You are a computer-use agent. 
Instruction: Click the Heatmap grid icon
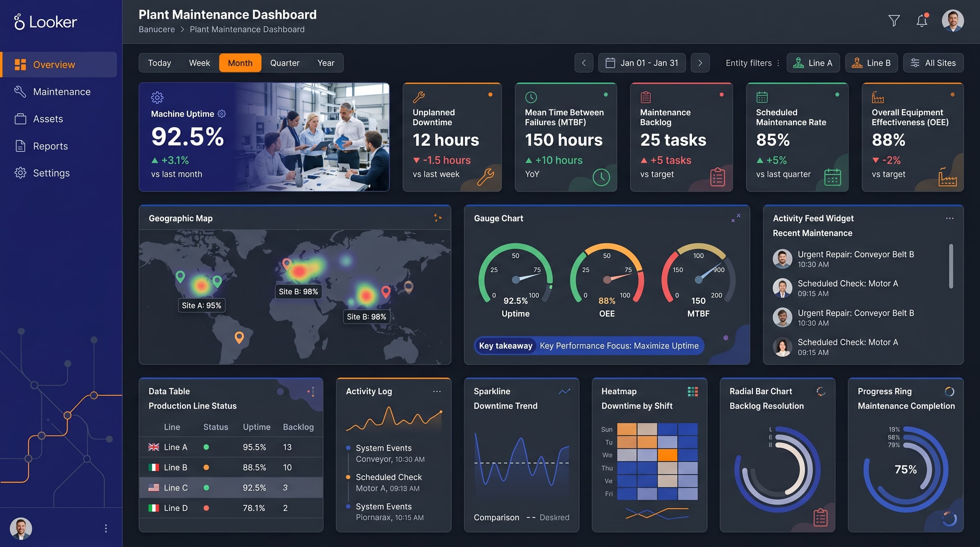point(692,391)
